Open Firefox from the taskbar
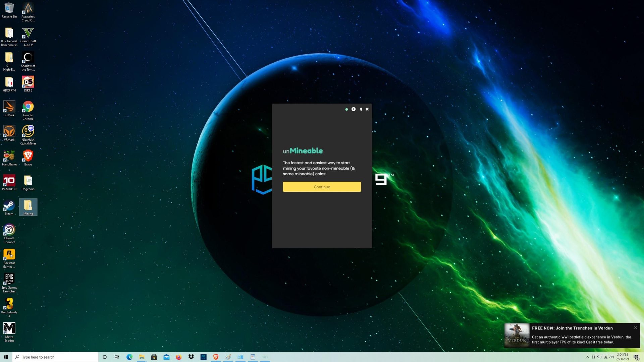Viewport: 644px width, 362px height. click(x=178, y=357)
